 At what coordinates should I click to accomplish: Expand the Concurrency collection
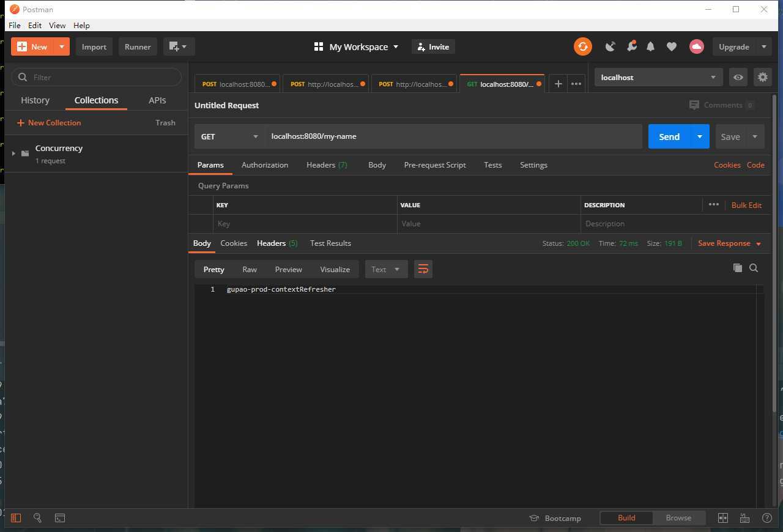click(x=13, y=153)
